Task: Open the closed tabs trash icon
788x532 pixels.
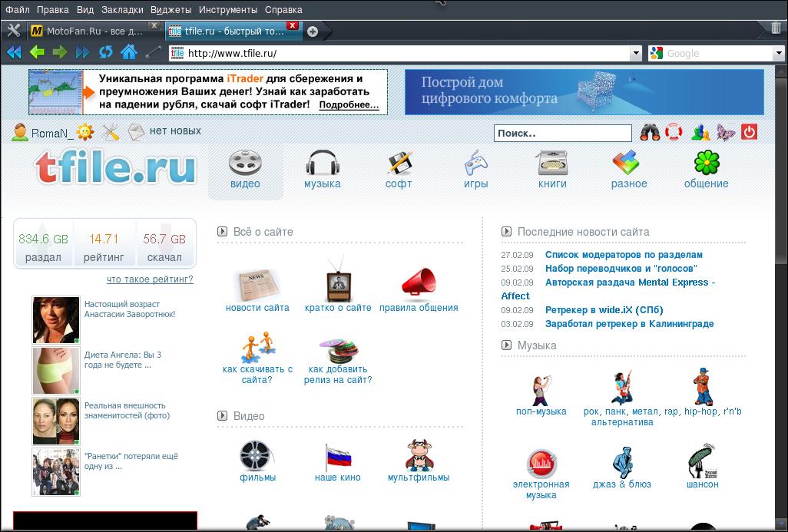Action: point(776,28)
